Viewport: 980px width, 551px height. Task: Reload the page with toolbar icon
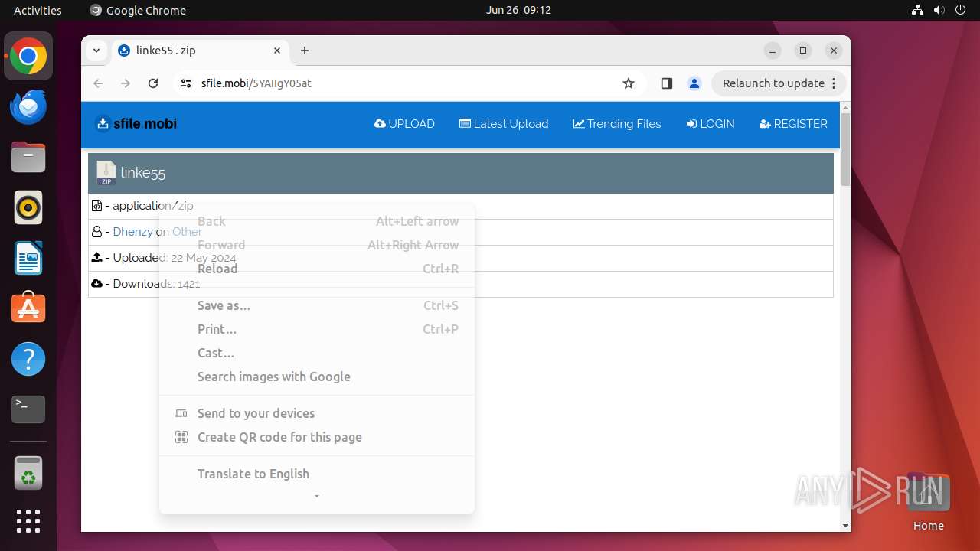pos(153,83)
